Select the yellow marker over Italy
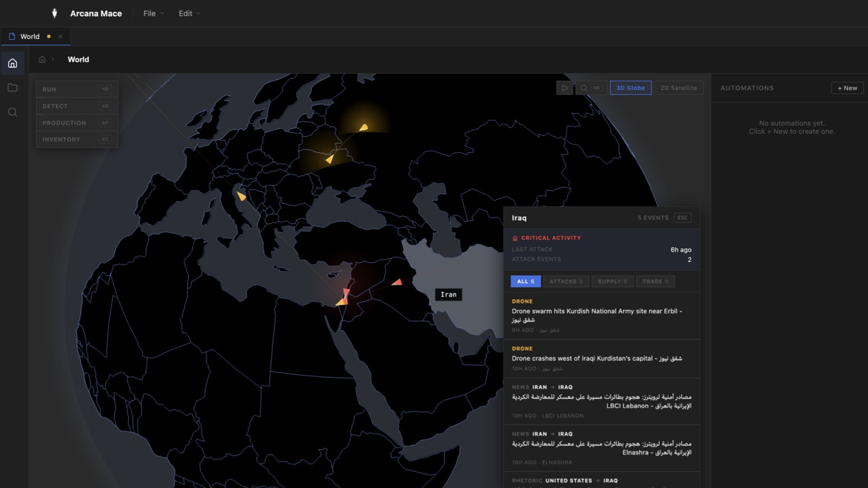This screenshot has width=868, height=488. (241, 196)
